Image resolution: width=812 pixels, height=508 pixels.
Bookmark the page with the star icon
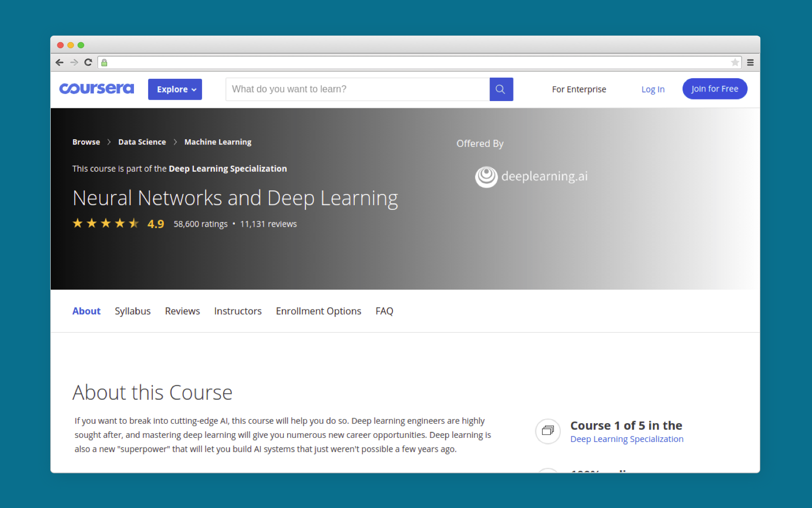(x=735, y=62)
